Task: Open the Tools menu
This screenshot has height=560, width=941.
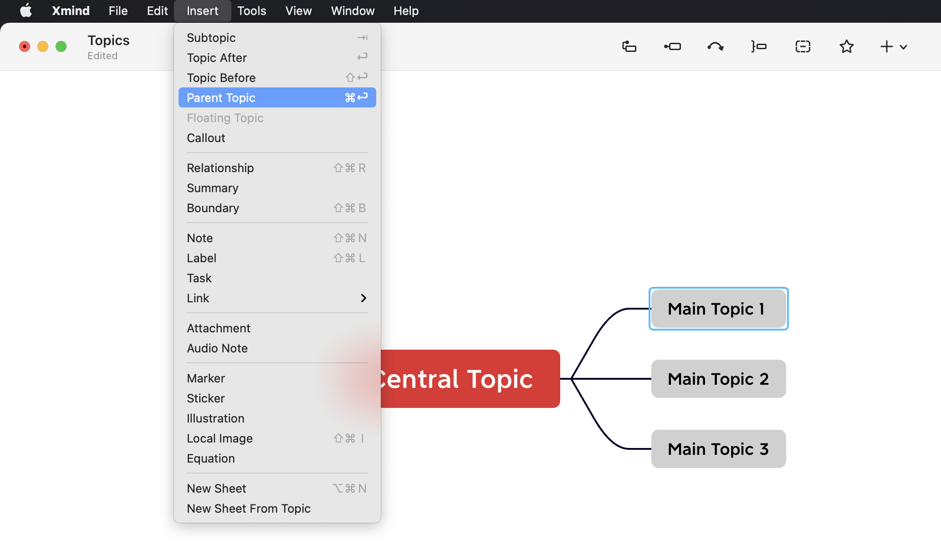Action: tap(251, 10)
